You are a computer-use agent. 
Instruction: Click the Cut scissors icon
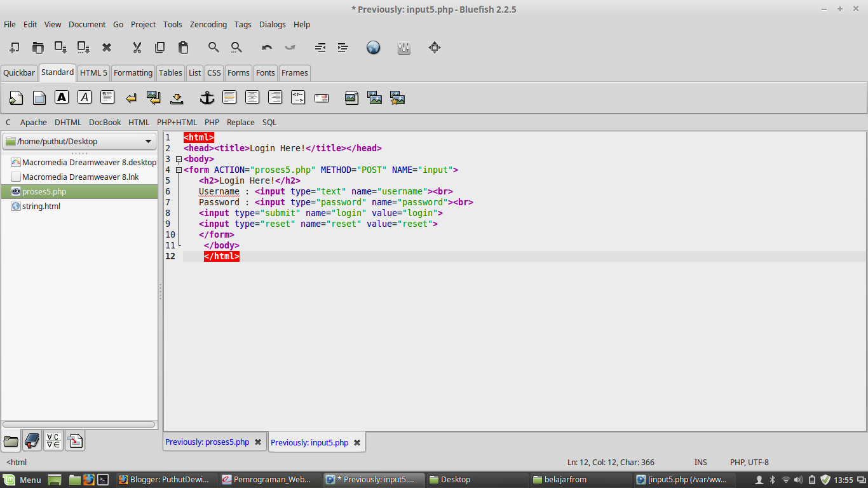pos(137,48)
